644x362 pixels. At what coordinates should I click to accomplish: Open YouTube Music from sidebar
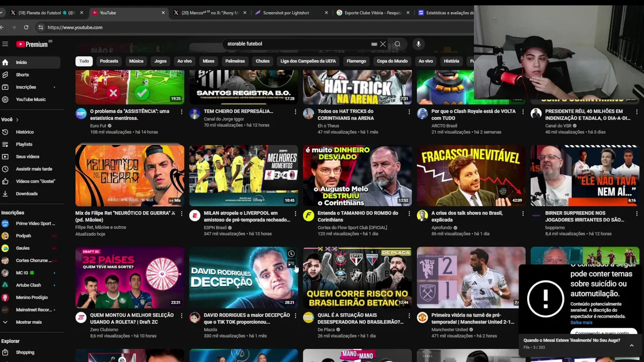point(30,100)
